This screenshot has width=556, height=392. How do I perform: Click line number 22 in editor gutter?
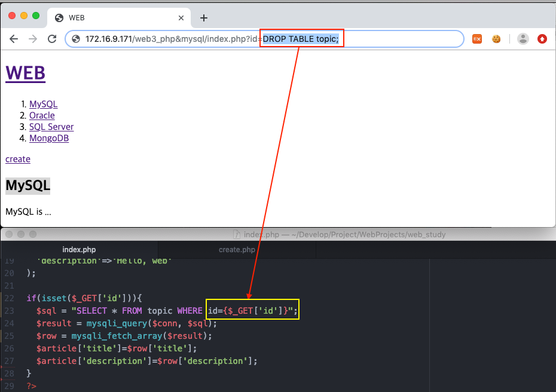click(9, 298)
